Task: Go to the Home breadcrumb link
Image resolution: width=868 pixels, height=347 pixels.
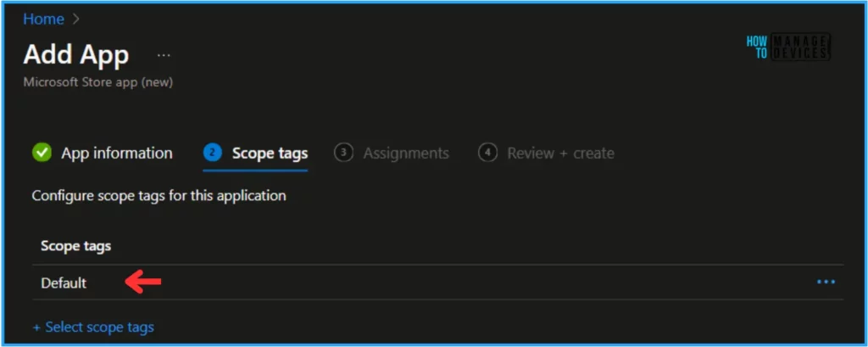Action: pos(44,19)
